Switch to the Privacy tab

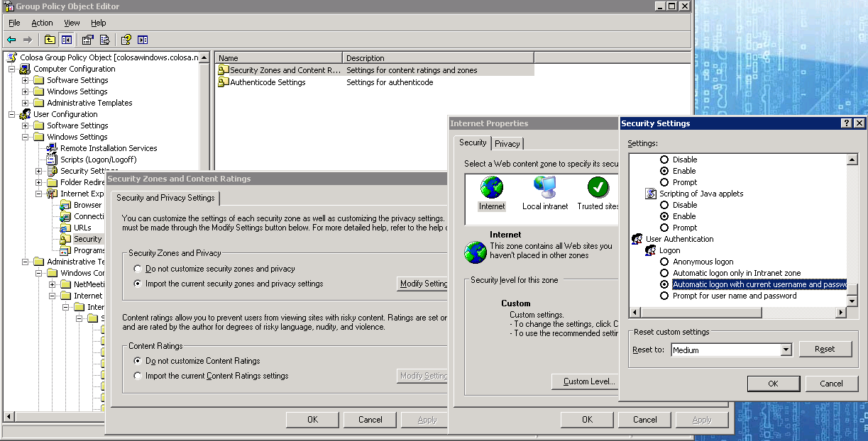click(507, 143)
